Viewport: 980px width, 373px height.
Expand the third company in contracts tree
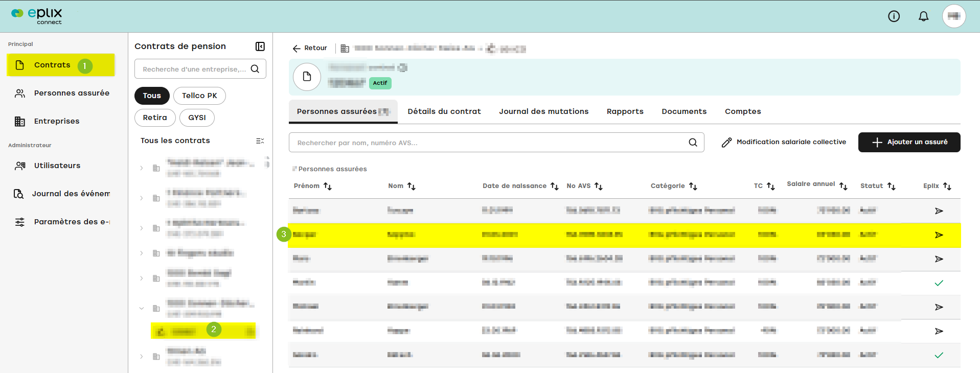pos(142,228)
